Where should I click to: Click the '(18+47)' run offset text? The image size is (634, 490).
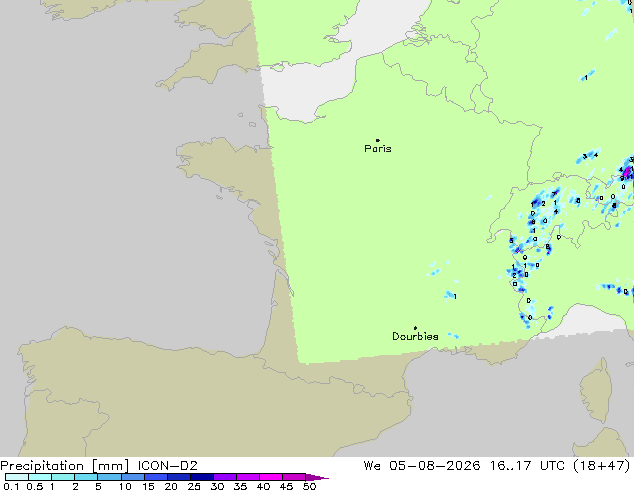pos(602,466)
